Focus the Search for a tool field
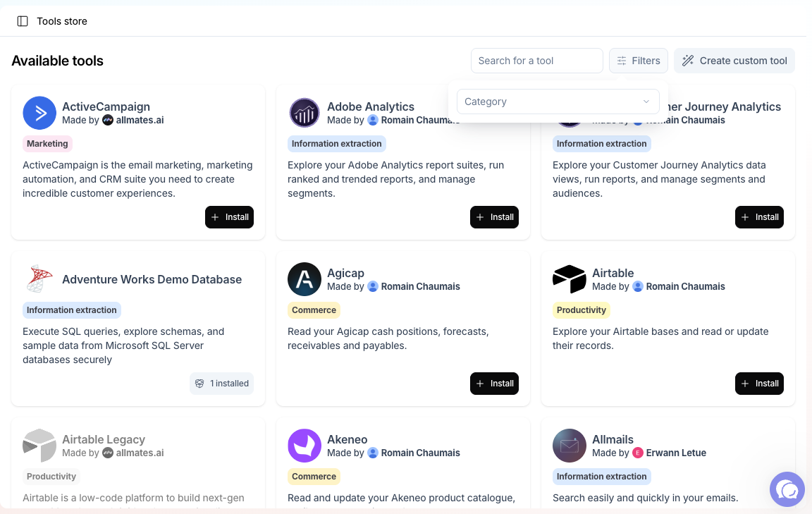 pyautogui.click(x=537, y=61)
